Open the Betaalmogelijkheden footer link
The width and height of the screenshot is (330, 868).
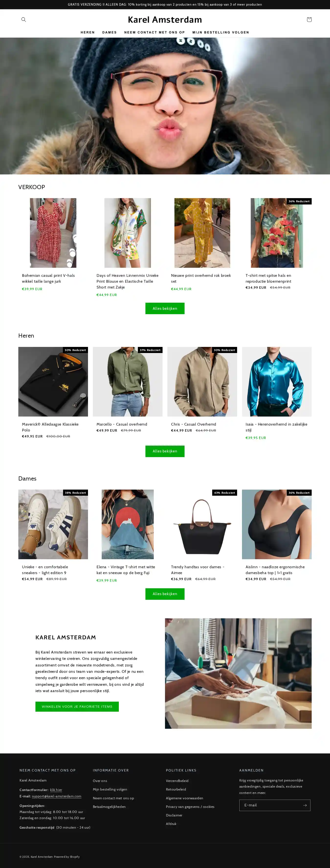pyautogui.click(x=109, y=807)
